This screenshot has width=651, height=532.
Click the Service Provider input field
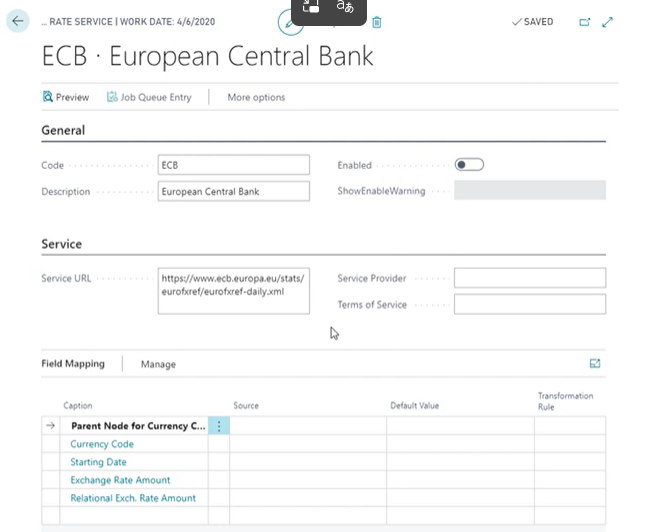pos(530,278)
